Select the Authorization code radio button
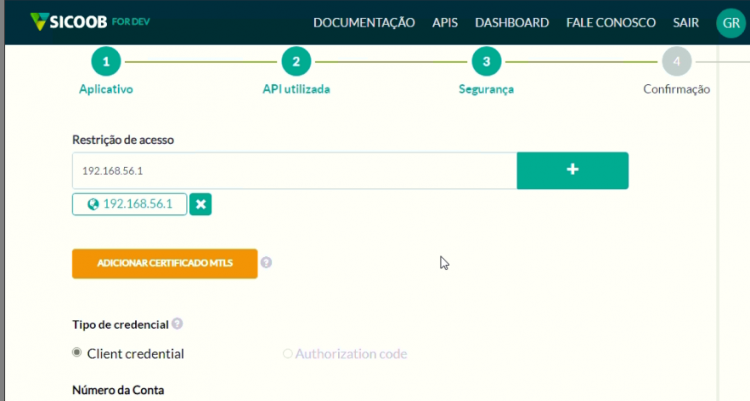The width and height of the screenshot is (750, 401). click(x=287, y=354)
